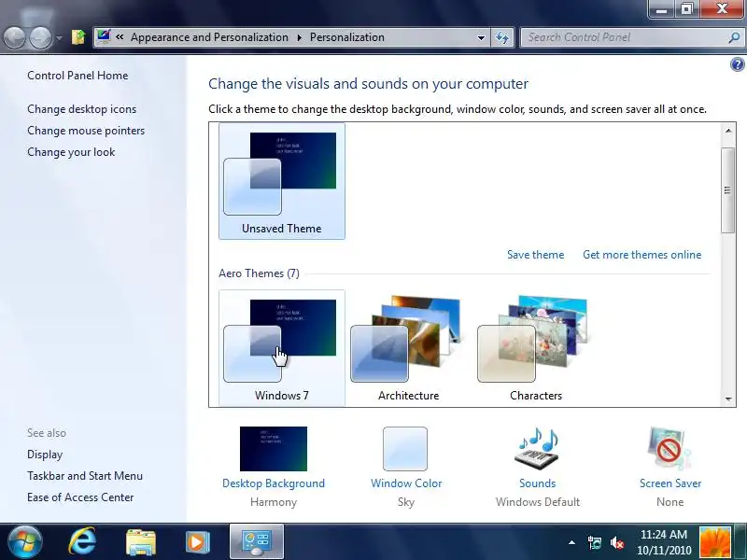This screenshot has width=747, height=560.
Task: Select the Unsaved Theme thumbnail
Action: 282,181
